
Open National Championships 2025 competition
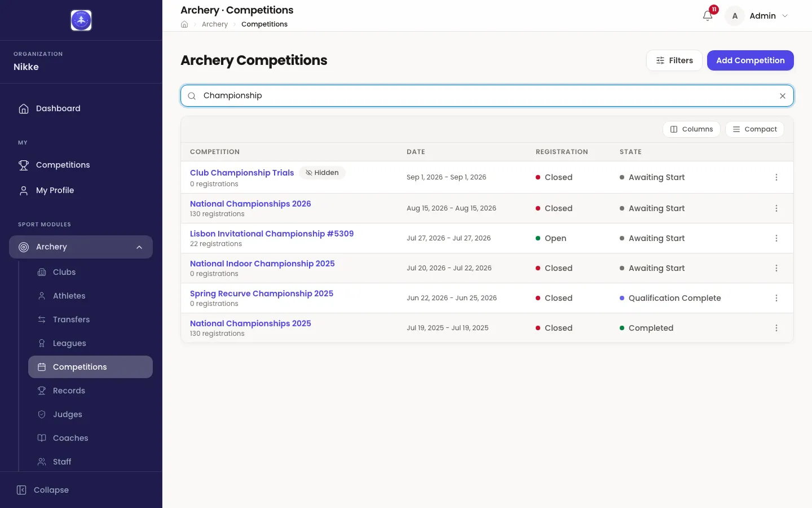250,323
